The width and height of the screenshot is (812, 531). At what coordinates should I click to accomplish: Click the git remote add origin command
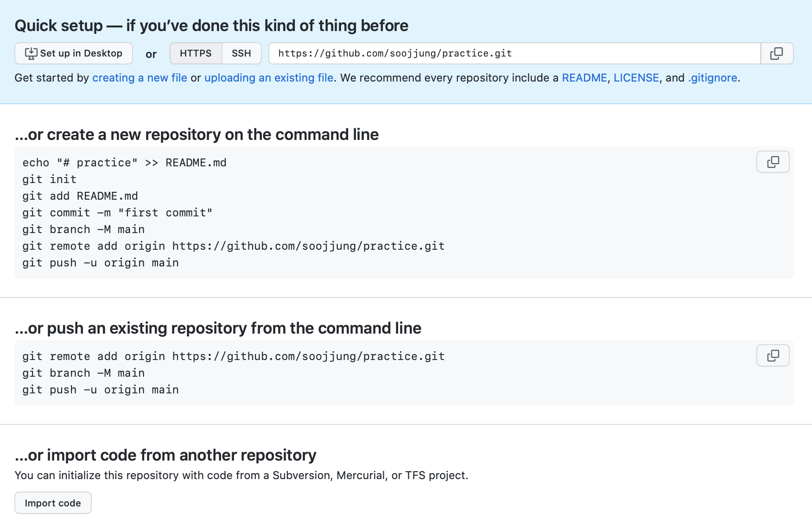click(233, 246)
